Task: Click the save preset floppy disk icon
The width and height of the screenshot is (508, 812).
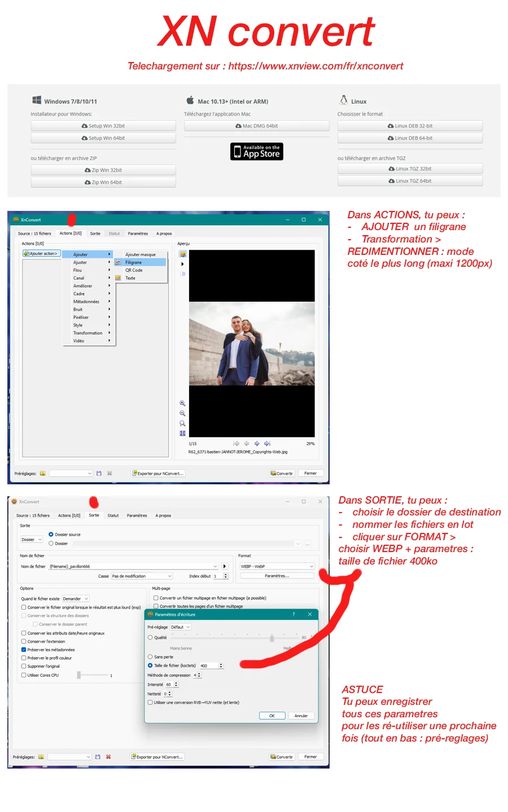Action: click(x=98, y=757)
